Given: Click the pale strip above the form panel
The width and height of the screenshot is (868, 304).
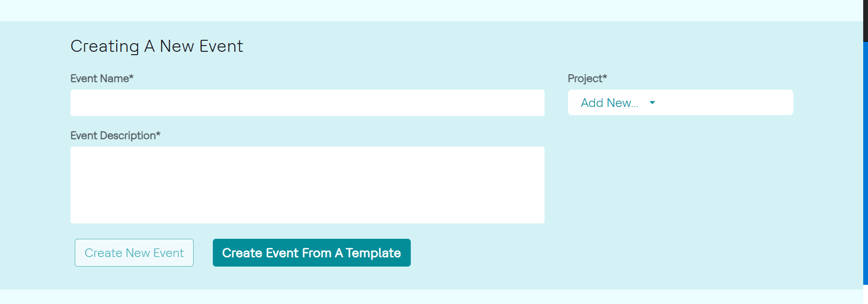Looking at the screenshot, I should tap(431, 10).
